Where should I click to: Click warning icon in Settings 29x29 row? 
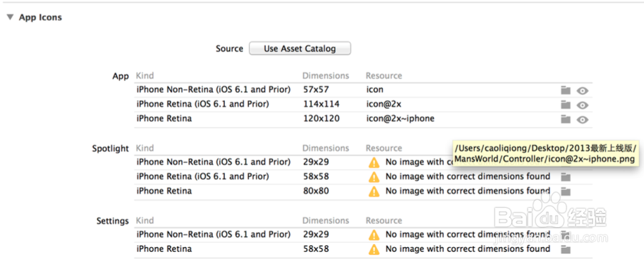coord(374,235)
